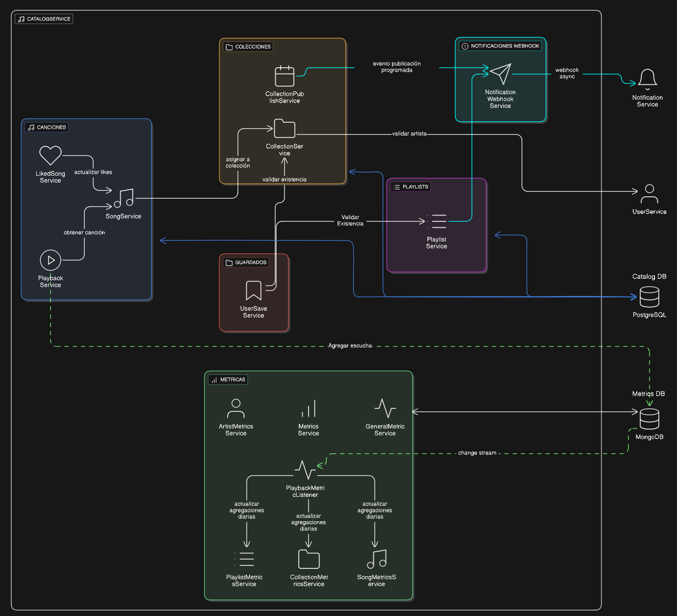
Task: Open the PostgreSQL database cylinder icon
Action: pos(649,296)
